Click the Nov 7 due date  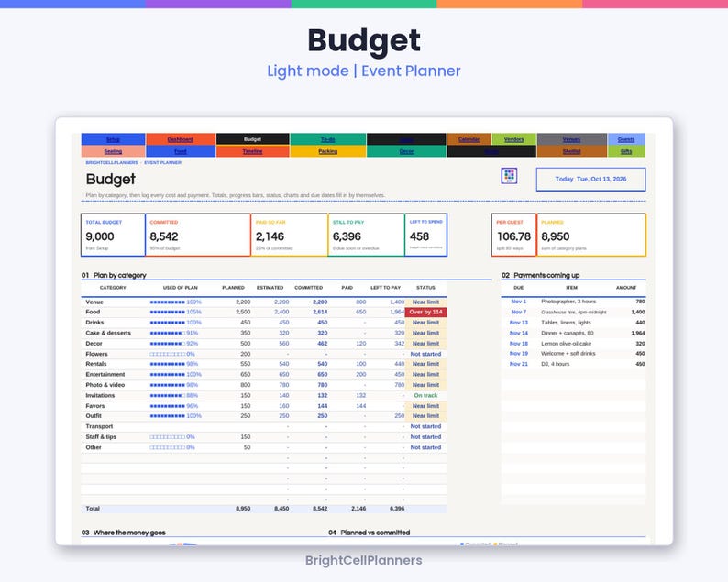pyautogui.click(x=519, y=313)
